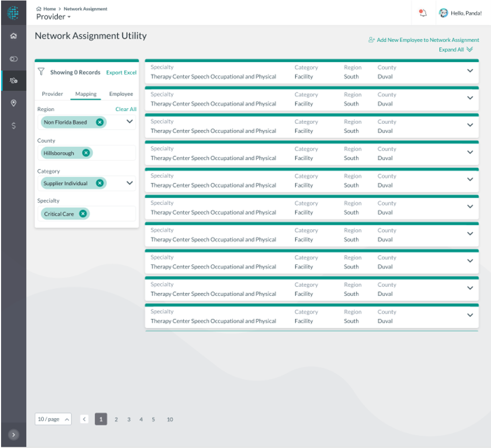Screen dimensions: 491x448
Task: Click the add-employee person icon
Action: tap(371, 40)
